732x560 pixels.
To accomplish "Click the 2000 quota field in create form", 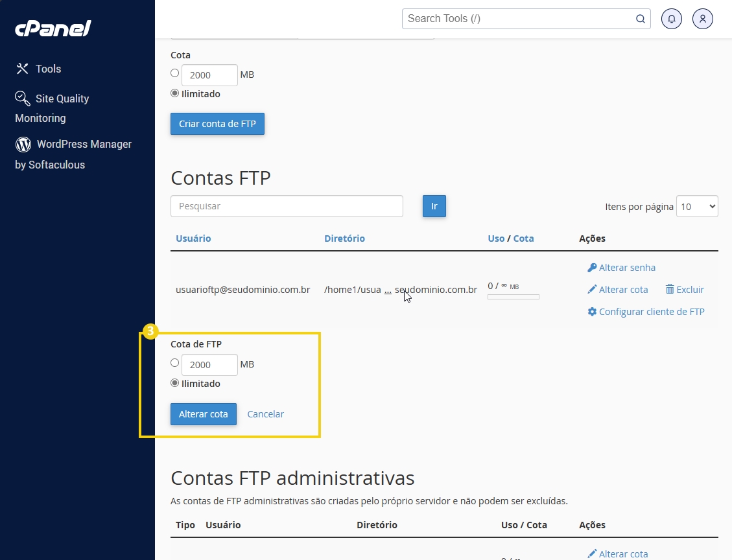I will click(209, 75).
